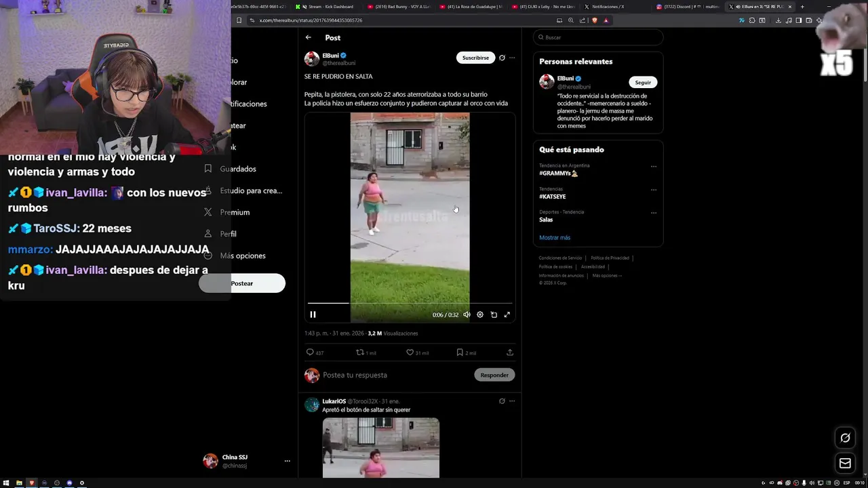Click the browser address bar URL
The image size is (868, 488).
pos(311,20)
